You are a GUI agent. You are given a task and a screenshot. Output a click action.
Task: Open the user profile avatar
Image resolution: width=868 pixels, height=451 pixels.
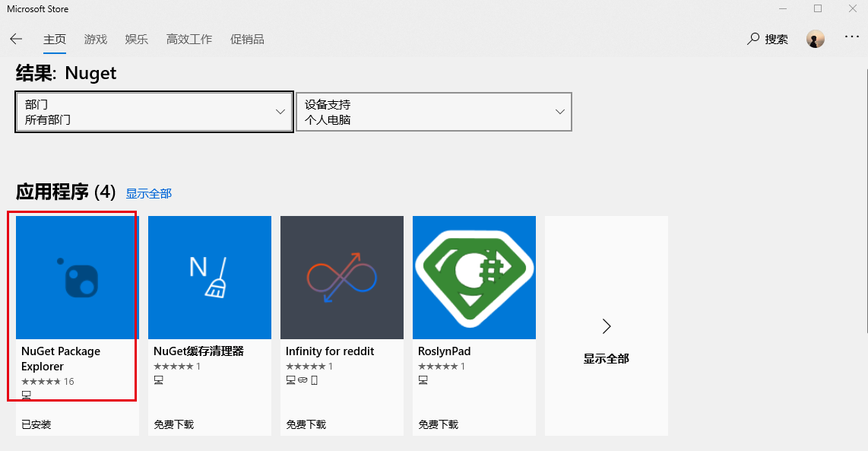(x=816, y=39)
